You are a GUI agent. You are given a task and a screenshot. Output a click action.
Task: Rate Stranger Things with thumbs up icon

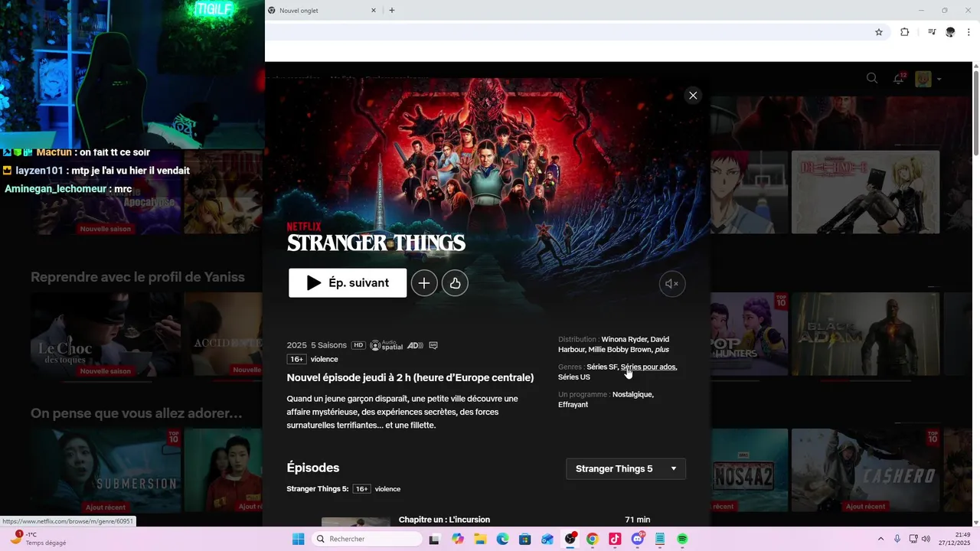[x=455, y=283]
